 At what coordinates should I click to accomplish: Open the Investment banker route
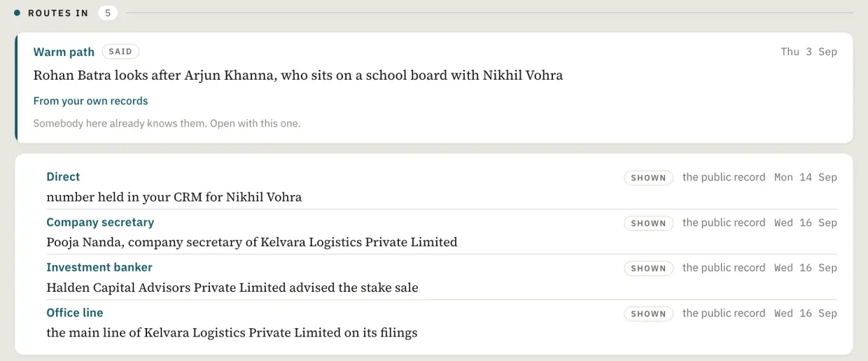pyautogui.click(x=99, y=267)
